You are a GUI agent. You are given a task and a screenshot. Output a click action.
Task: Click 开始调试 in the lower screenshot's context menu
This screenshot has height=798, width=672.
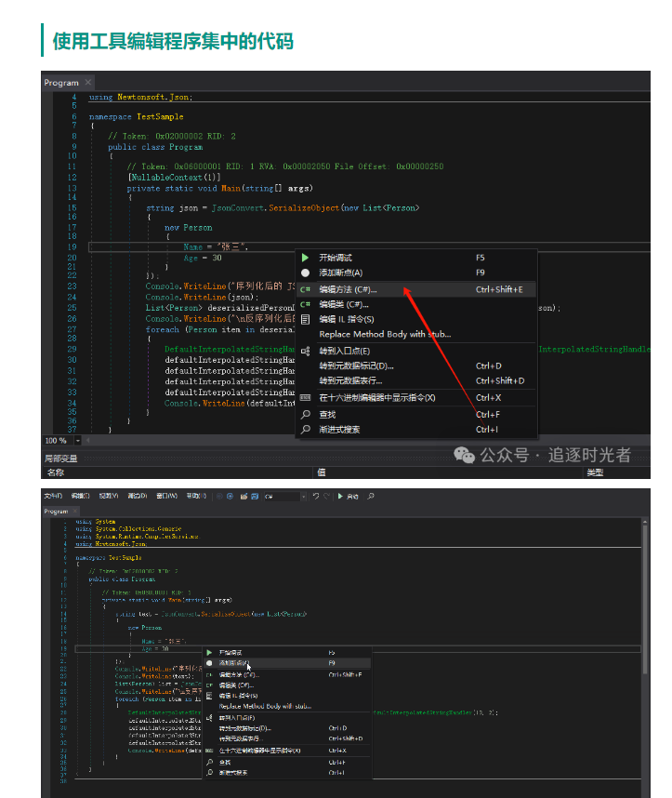click(x=288, y=653)
